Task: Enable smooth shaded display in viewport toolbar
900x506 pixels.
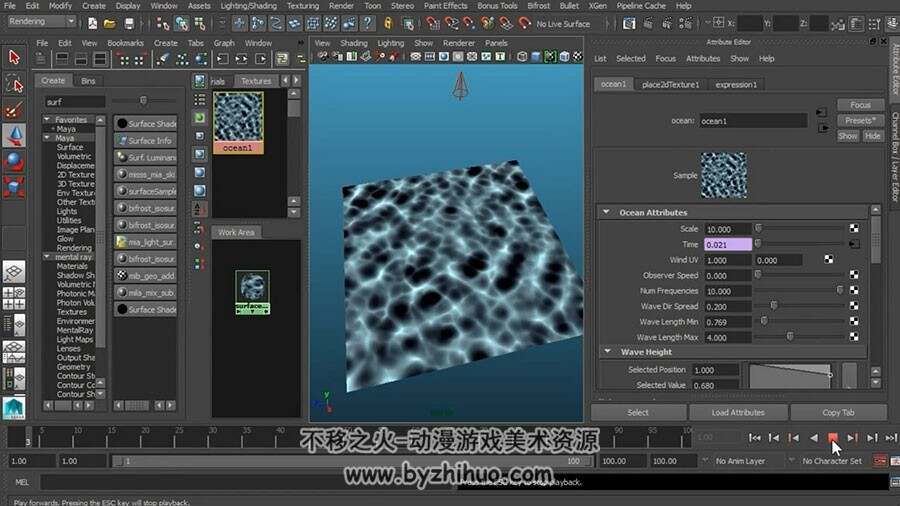Action: pos(536,56)
